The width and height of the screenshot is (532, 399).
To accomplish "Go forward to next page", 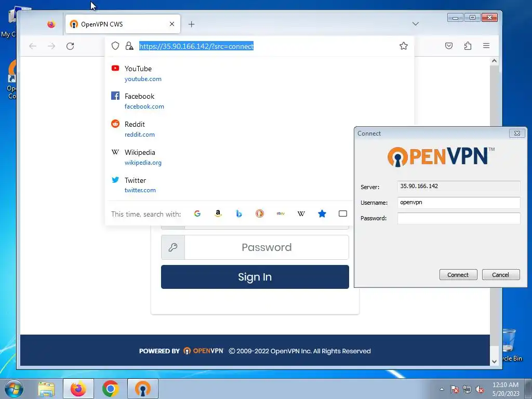I will click(x=51, y=46).
